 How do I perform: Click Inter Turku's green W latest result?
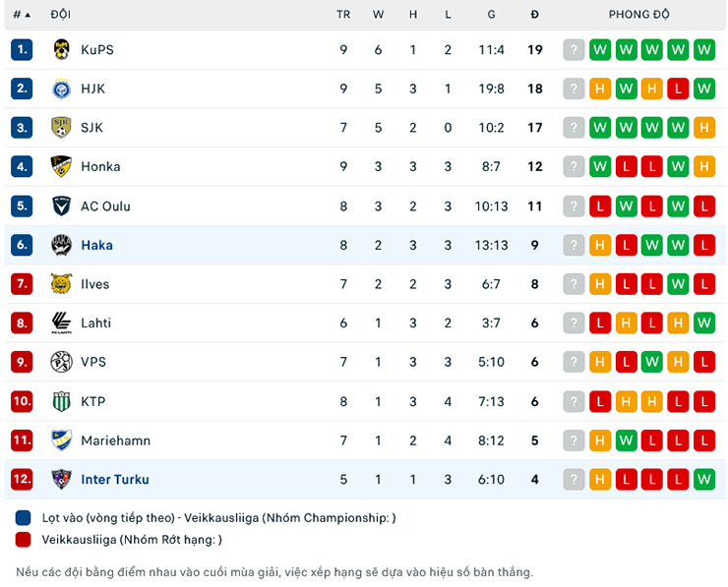pyautogui.click(x=703, y=480)
